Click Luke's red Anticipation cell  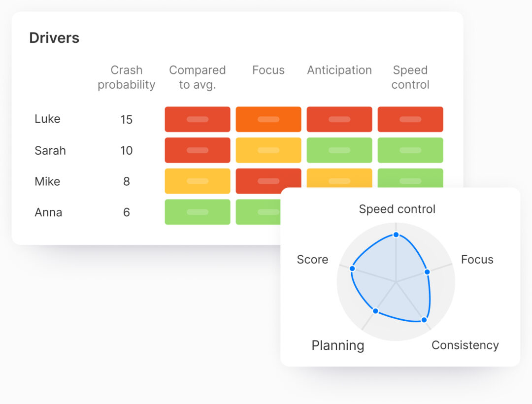coord(339,119)
